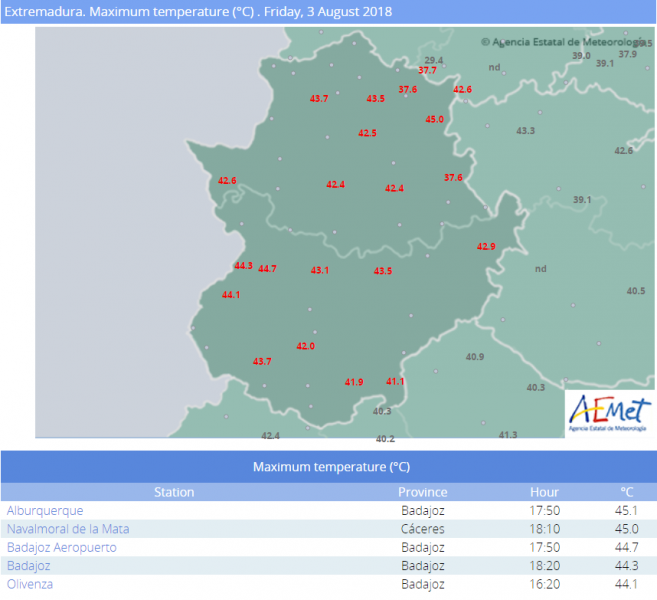Click the 42.0 map temperature label
This screenshot has height=600, width=657.
click(x=305, y=346)
